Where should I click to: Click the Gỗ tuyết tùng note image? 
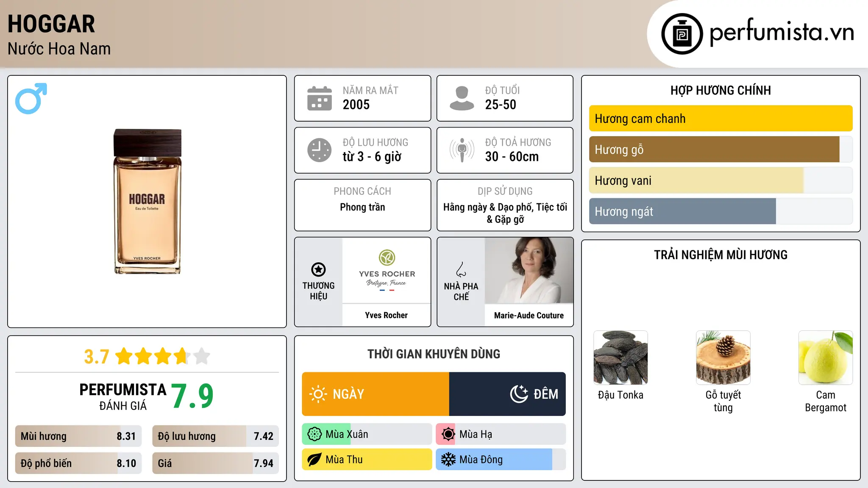(x=723, y=358)
